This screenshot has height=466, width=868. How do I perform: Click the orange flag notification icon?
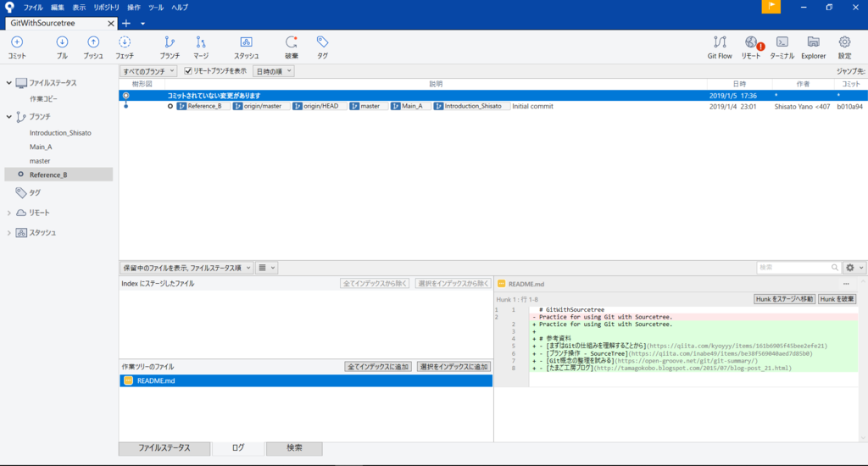771,7
